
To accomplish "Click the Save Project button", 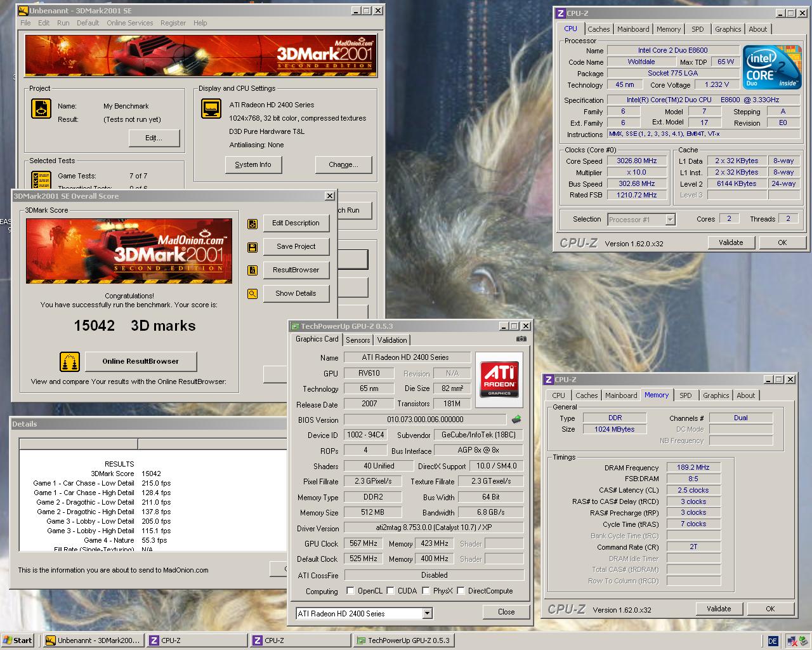I will 296,247.
